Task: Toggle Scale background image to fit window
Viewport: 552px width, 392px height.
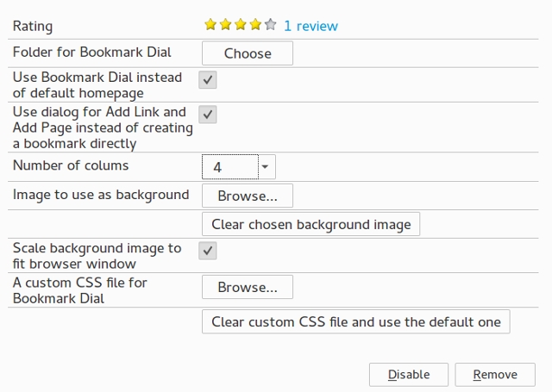Action: pyautogui.click(x=208, y=251)
